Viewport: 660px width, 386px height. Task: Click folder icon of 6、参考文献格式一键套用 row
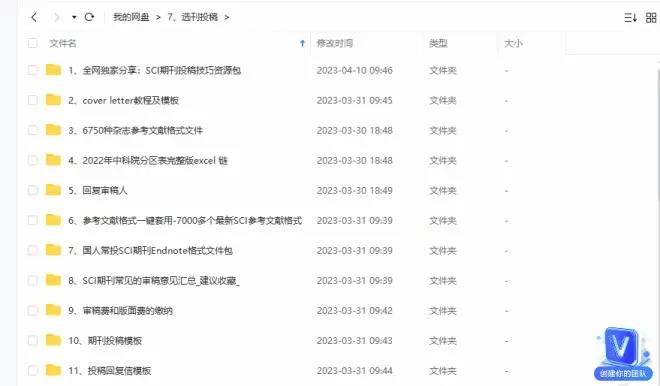point(53,220)
